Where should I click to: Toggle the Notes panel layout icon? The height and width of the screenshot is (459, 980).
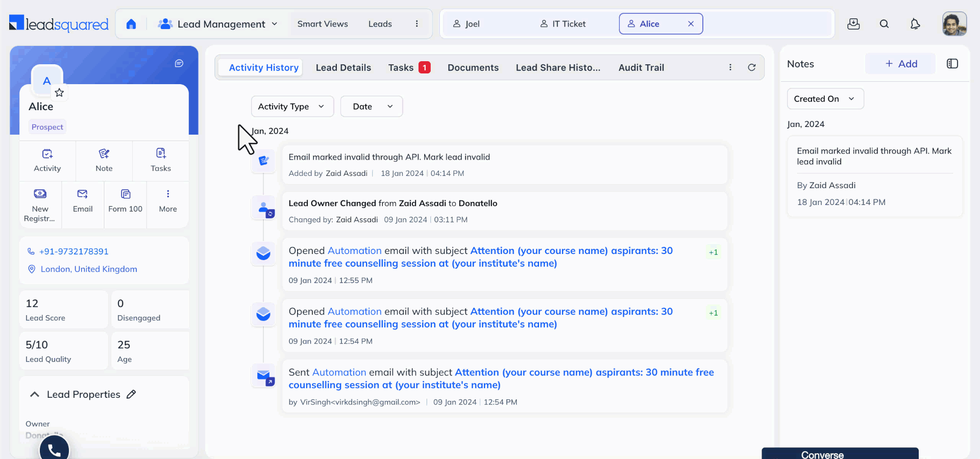(952, 64)
